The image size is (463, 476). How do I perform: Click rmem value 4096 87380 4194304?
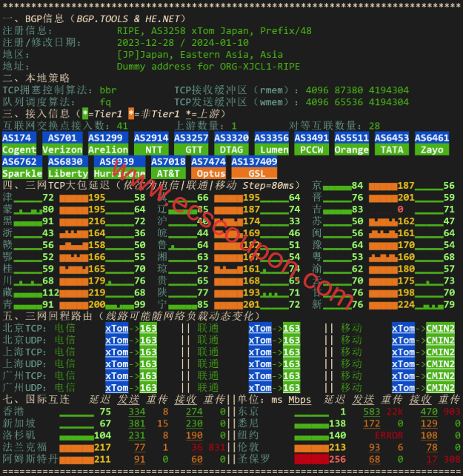click(x=357, y=90)
